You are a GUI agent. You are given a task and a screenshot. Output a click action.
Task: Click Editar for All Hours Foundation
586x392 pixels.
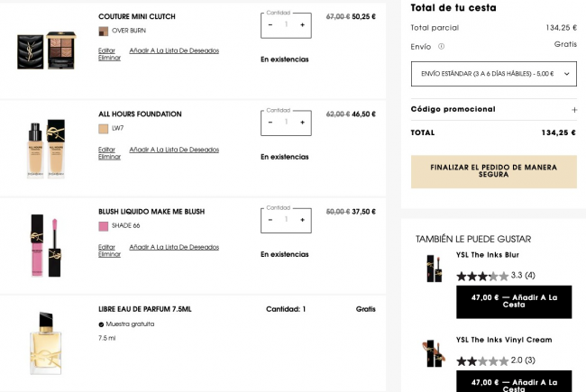tap(107, 150)
